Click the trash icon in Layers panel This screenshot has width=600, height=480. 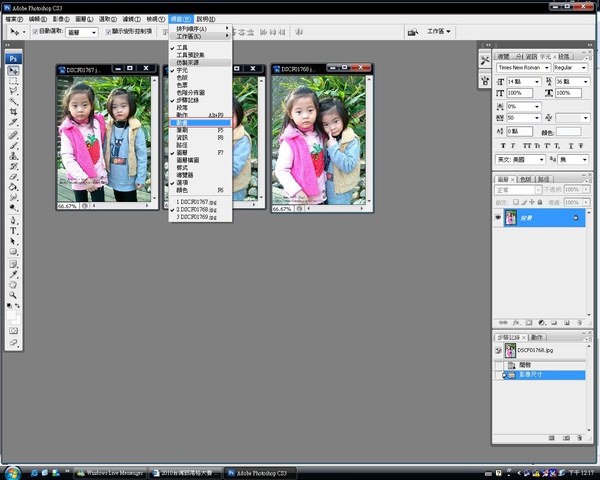click(579, 323)
